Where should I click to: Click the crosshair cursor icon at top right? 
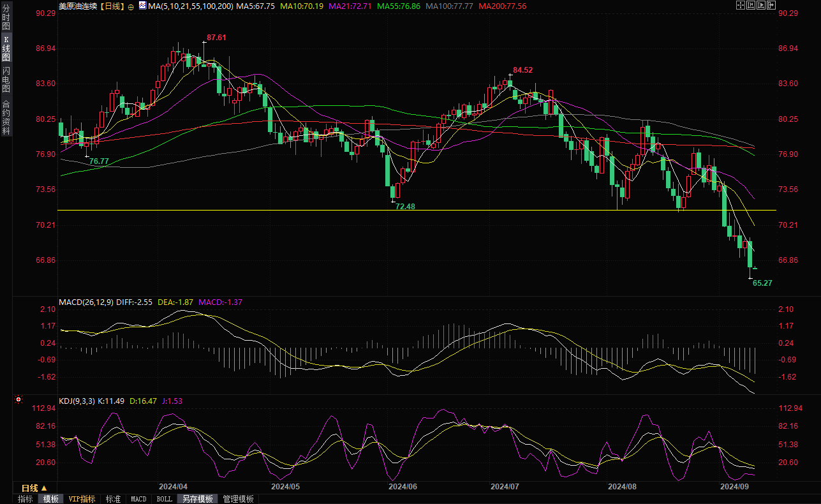(x=740, y=6)
